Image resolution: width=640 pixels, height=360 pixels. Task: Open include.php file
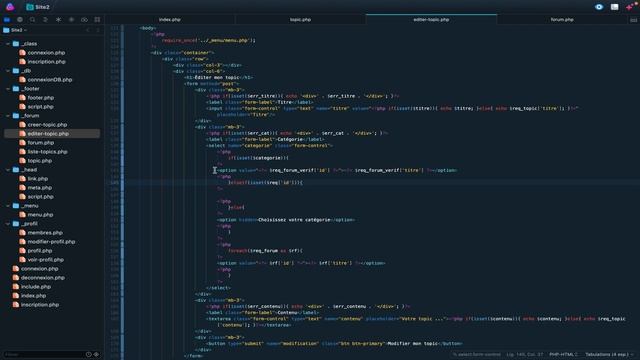pos(36,287)
